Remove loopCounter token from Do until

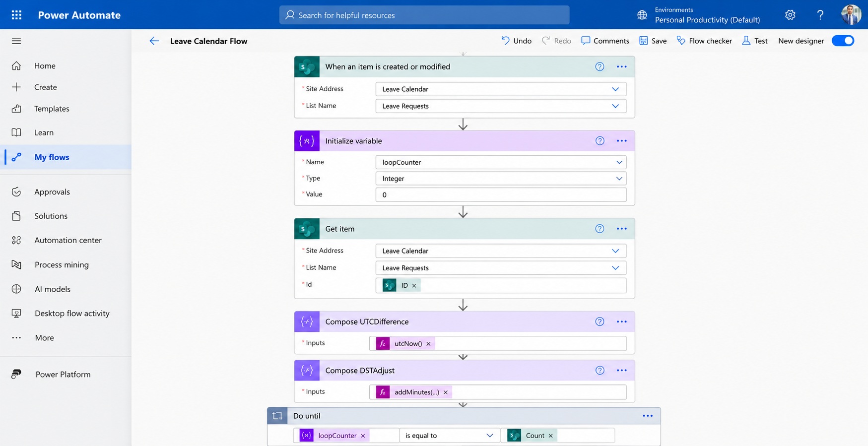pyautogui.click(x=363, y=436)
